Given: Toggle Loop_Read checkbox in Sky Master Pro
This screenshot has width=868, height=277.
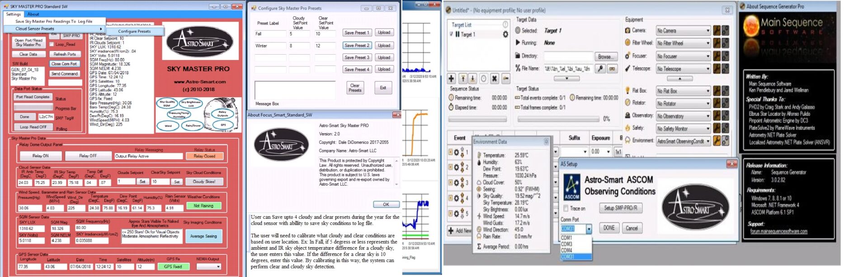Looking at the screenshot, I should tap(52, 44).
